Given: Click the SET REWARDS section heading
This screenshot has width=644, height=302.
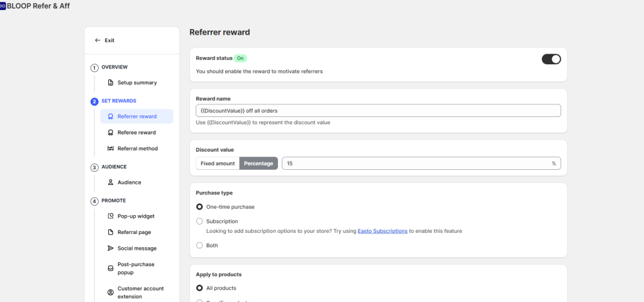Looking at the screenshot, I should 119,101.
